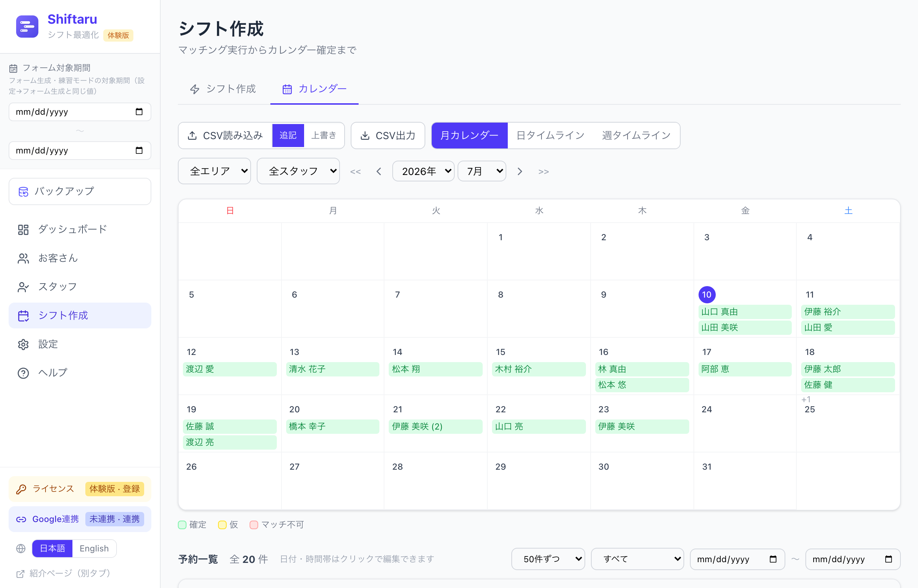Viewport: 918px width, 588px height.
Task: Open 伊藤 美咲 (2) shift on the 21st
Action: click(x=435, y=427)
